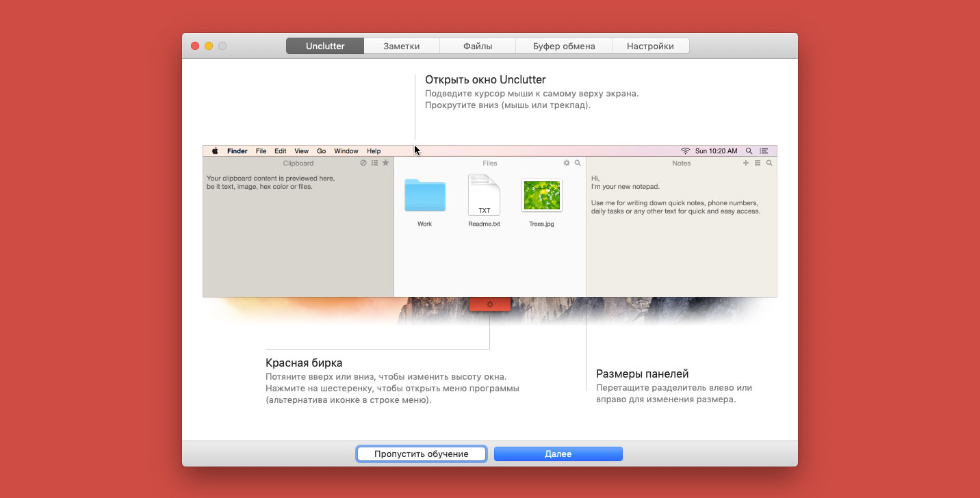Screen dimensions: 980x498
Task: Select the Work folder icon
Action: [x=425, y=195]
